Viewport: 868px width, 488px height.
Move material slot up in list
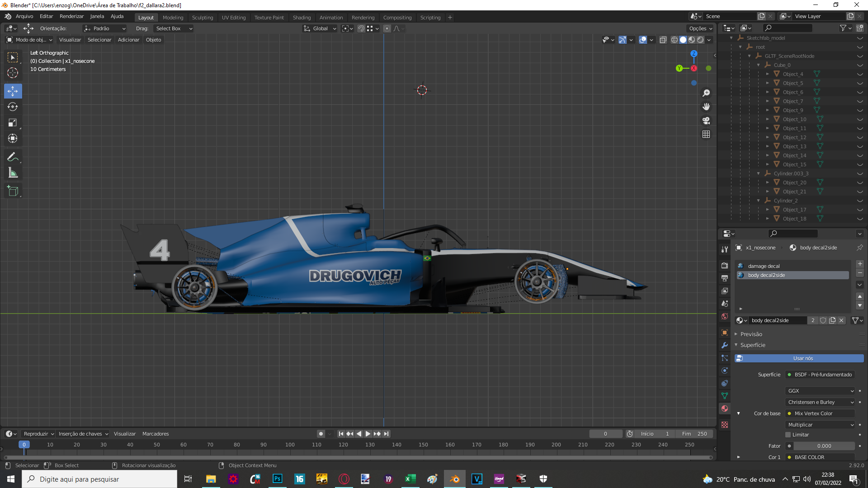(860, 296)
